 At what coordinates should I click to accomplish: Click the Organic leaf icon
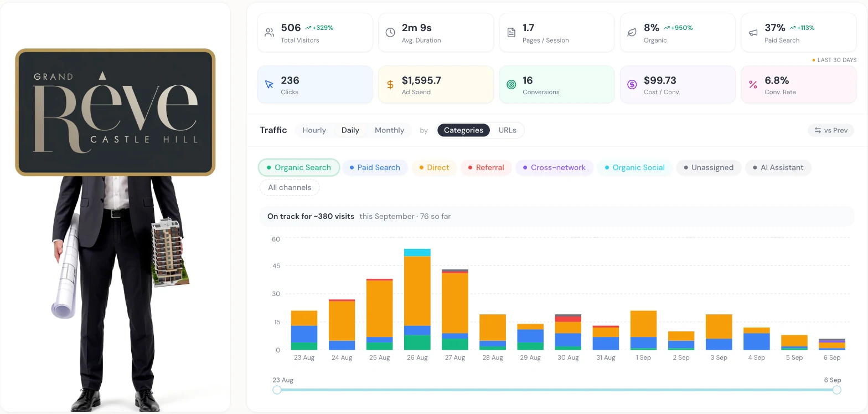(x=632, y=33)
